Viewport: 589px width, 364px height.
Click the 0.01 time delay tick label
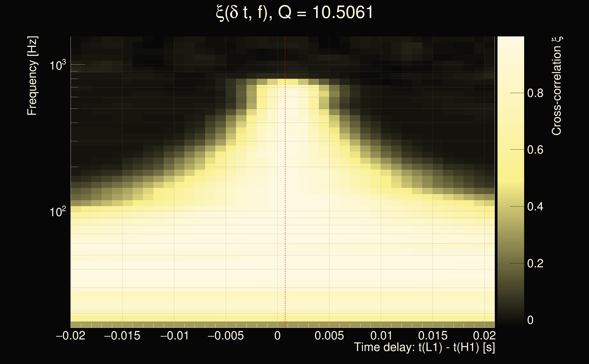pos(381,336)
